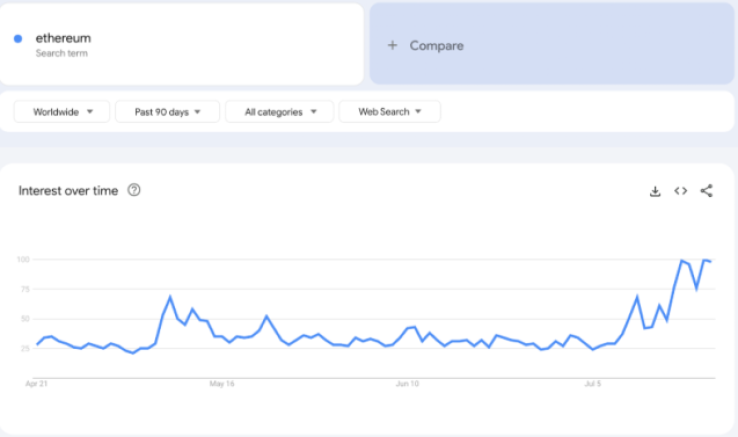The height and width of the screenshot is (437, 738).
Task: Click the 75 value axis label
Action: [x=24, y=289]
